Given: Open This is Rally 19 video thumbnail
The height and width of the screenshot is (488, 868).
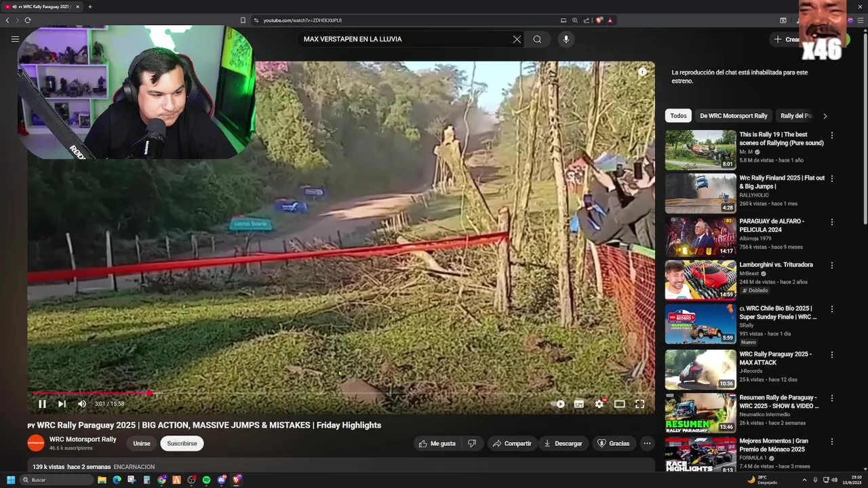Looking at the screenshot, I should point(701,150).
